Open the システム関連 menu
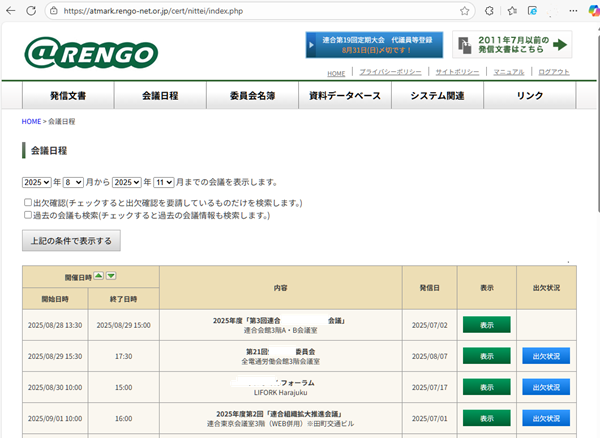 pos(437,96)
